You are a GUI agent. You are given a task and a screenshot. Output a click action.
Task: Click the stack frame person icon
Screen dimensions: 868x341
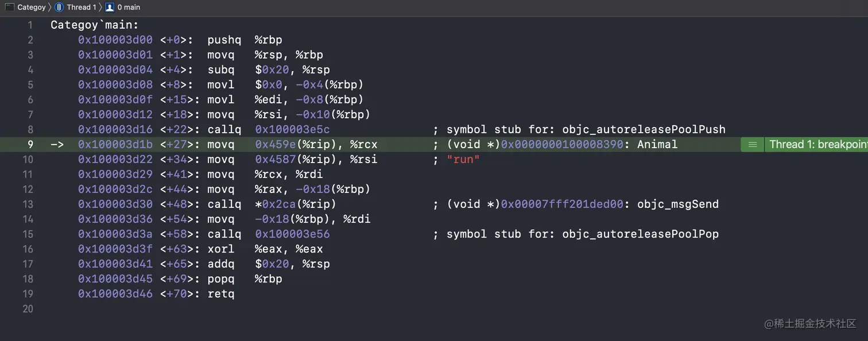tap(110, 7)
